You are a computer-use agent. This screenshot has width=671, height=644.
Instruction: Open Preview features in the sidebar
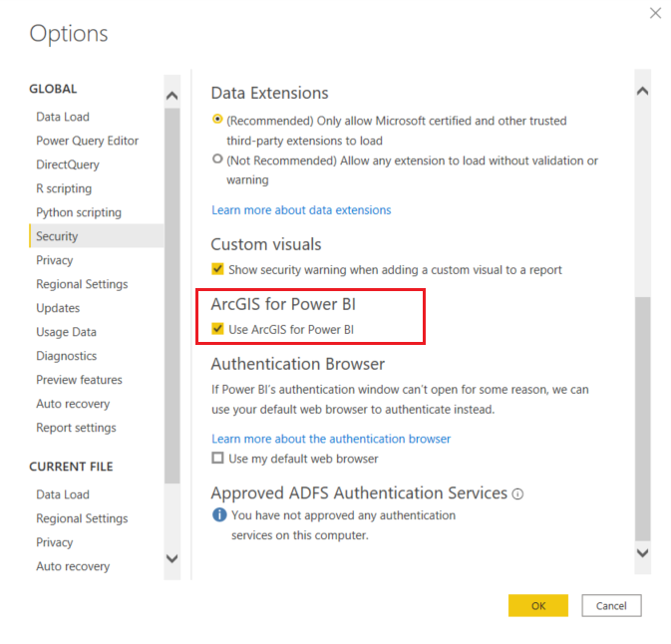(79, 380)
